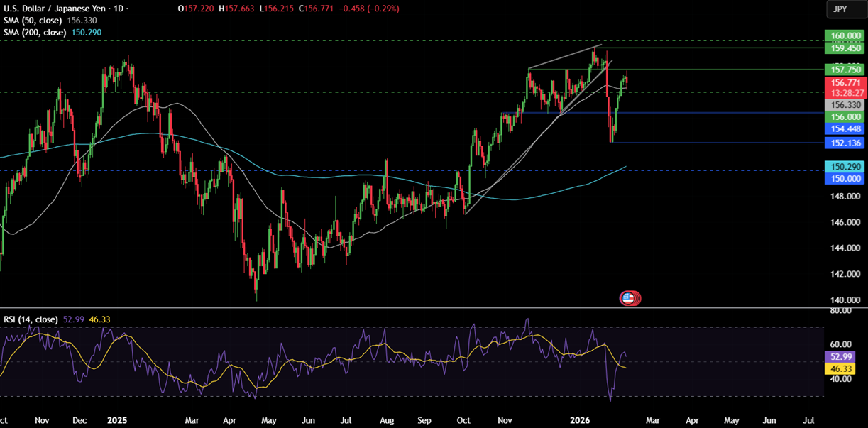This screenshot has height=428, width=868.
Task: Click the US flag economic event icon
Action: pos(629,298)
